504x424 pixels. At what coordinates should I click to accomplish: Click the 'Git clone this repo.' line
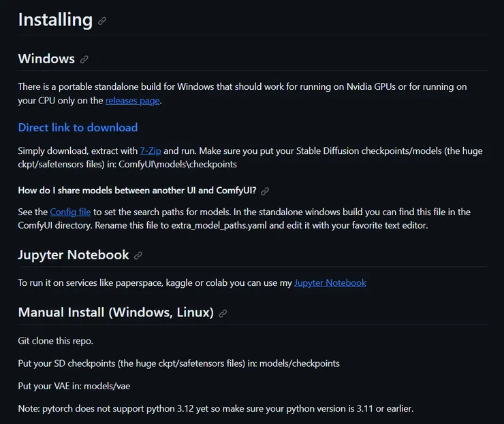click(55, 340)
